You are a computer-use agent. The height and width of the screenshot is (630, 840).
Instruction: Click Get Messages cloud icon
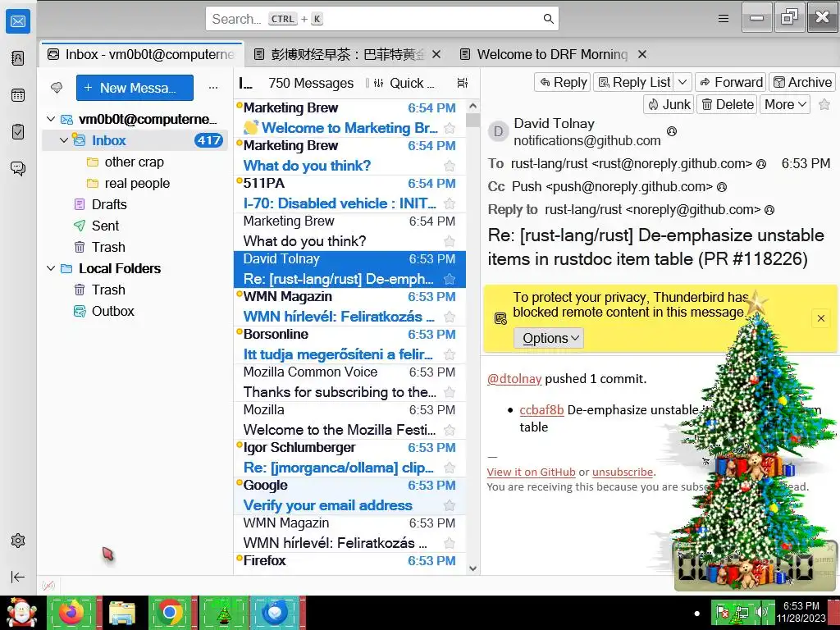[57, 87]
